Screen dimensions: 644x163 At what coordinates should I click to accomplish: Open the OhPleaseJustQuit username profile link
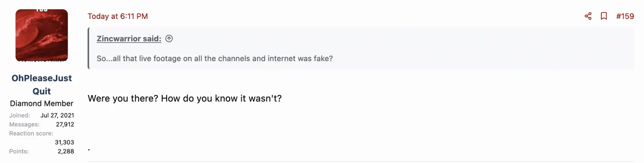click(x=41, y=85)
